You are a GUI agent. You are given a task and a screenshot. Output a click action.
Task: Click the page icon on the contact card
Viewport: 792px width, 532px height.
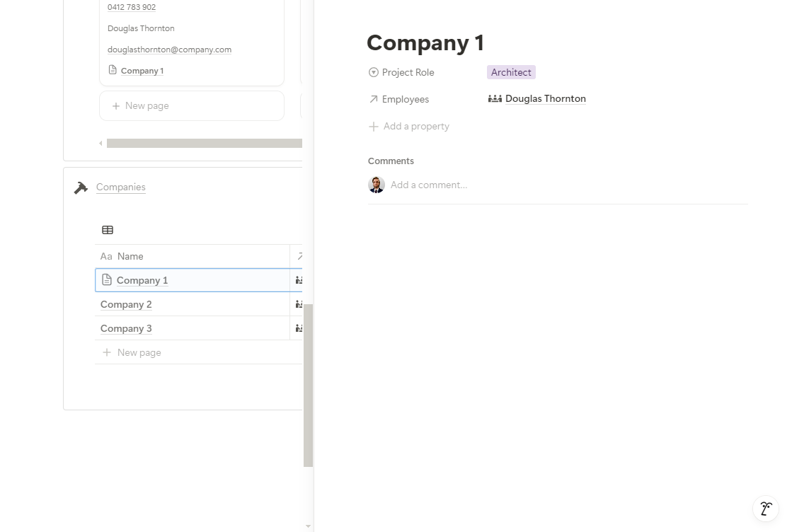click(x=113, y=70)
